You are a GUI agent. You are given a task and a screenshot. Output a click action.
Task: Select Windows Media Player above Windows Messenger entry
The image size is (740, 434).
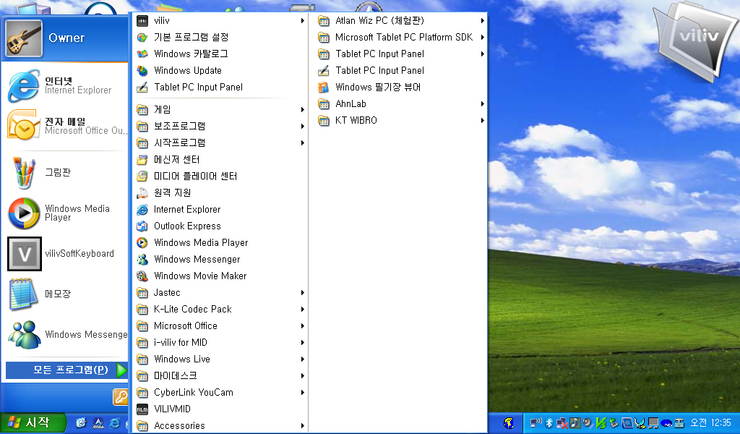click(220, 243)
